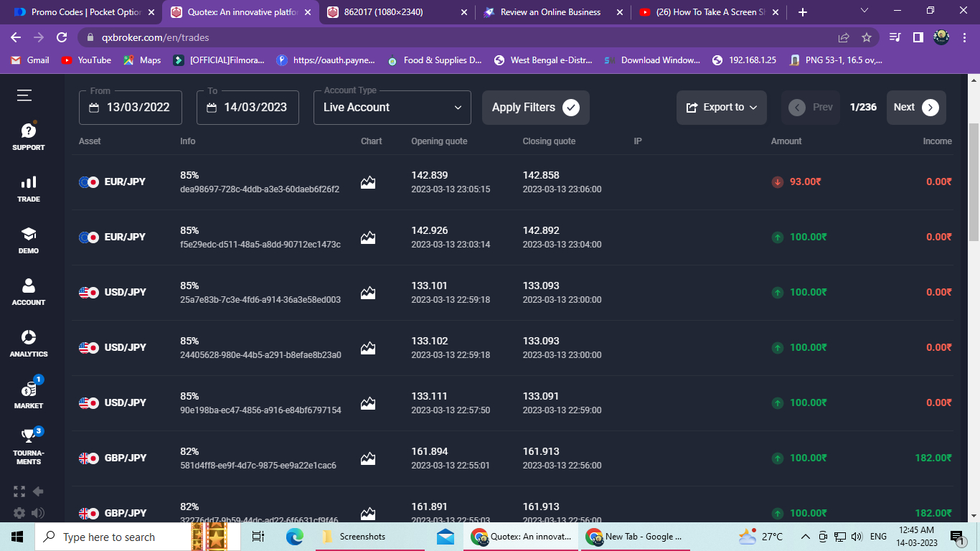Viewport: 980px width, 551px height.
Task: Toggle fullscreen mode from the bottom sidebar
Action: click(x=19, y=491)
